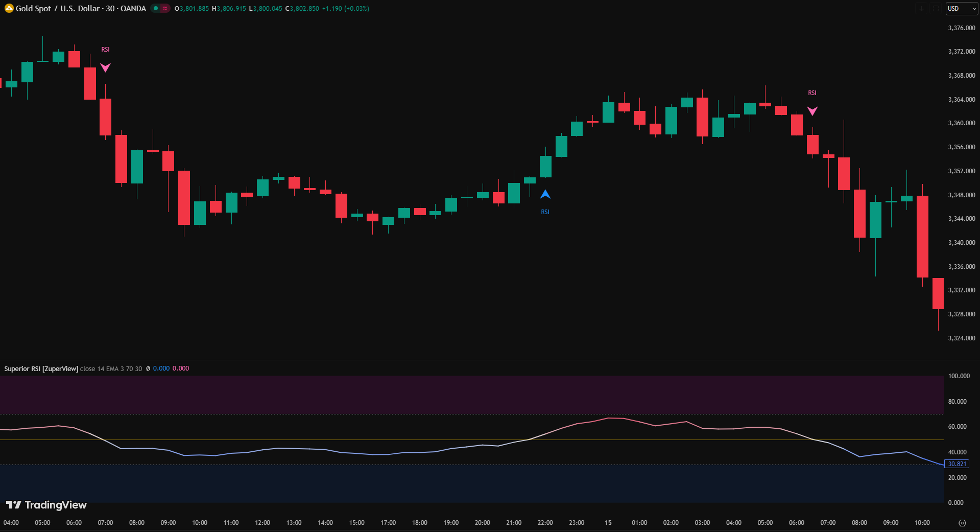Click the 30.821 RSI value label

click(957, 464)
